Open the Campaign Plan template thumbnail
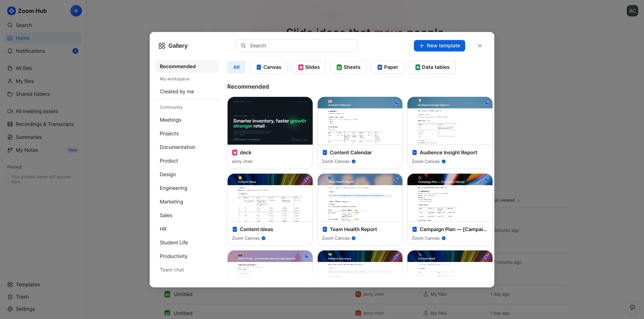644x319 pixels. 450,198
